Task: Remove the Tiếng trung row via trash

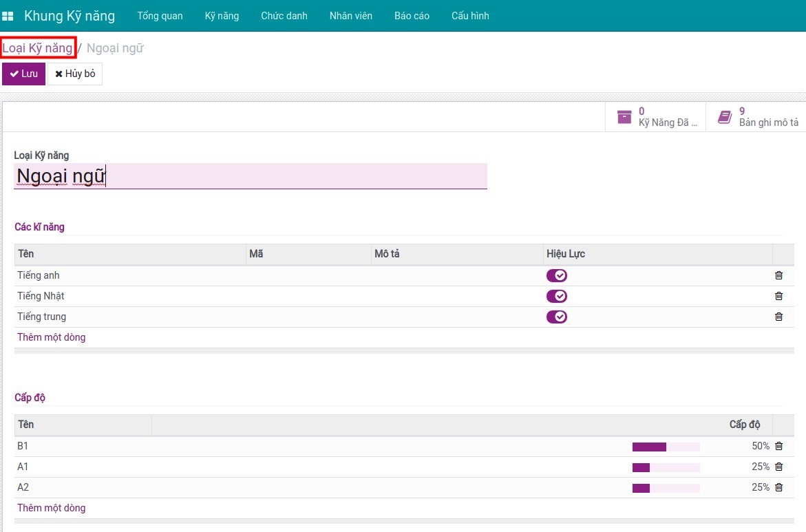Action: pyautogui.click(x=778, y=317)
